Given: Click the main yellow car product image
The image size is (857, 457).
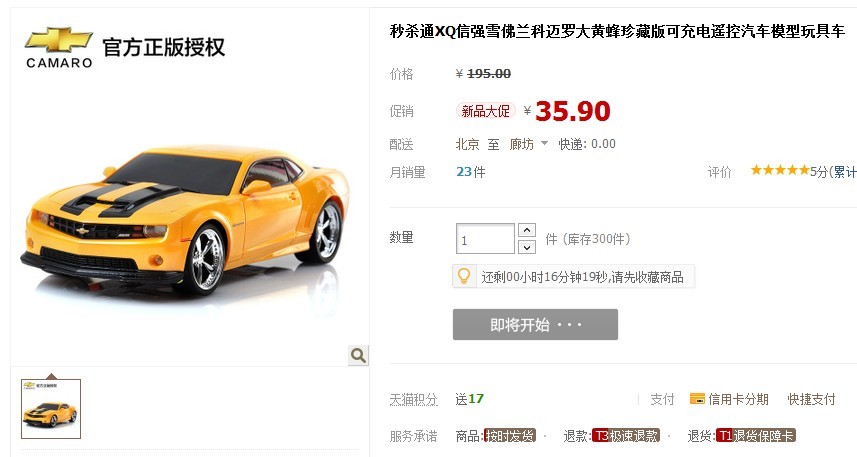Looking at the screenshot, I should pyautogui.click(x=186, y=219).
